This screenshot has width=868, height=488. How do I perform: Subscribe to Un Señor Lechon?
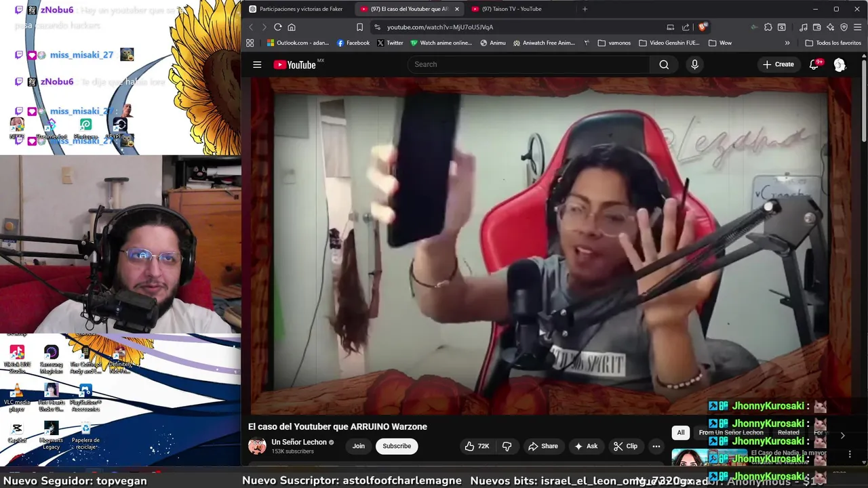[x=397, y=446]
